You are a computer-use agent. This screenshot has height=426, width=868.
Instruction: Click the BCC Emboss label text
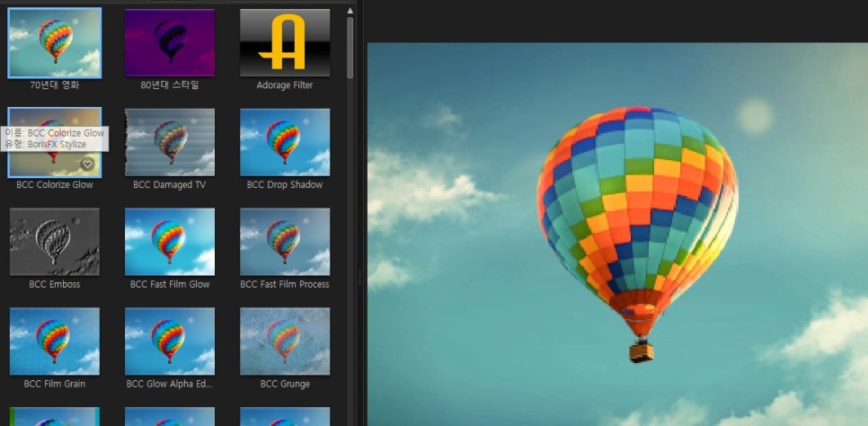54,285
